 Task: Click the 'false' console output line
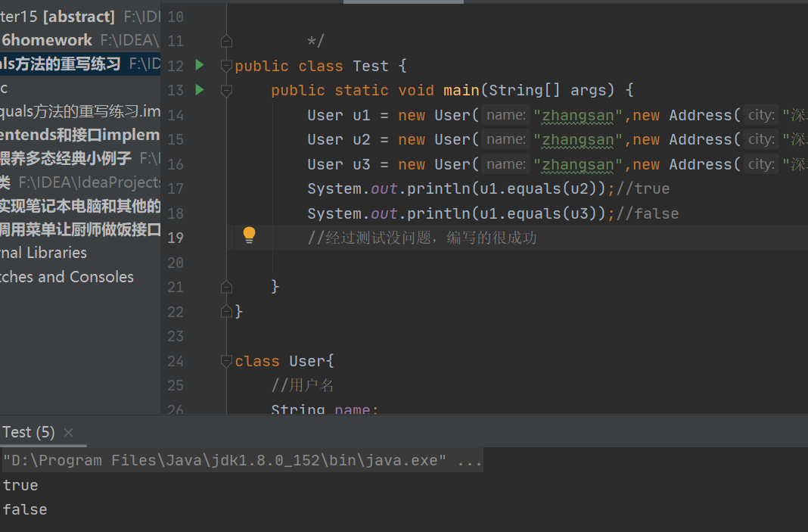pos(25,510)
